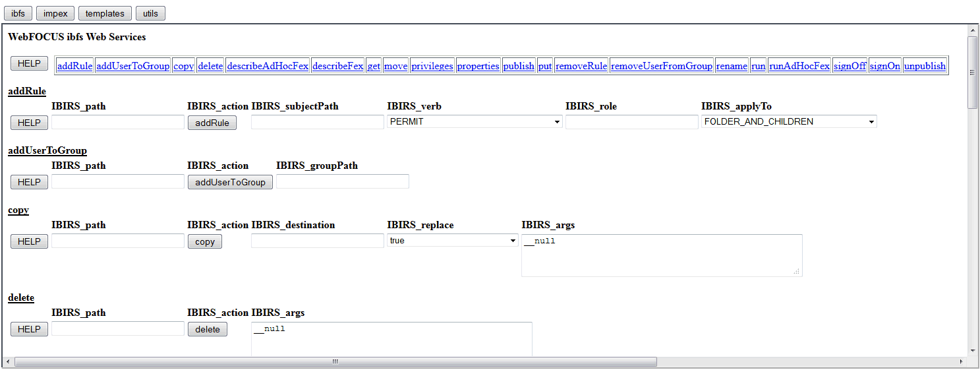The height and width of the screenshot is (370, 980).
Task: Click the addRule section heading
Action: click(x=27, y=92)
